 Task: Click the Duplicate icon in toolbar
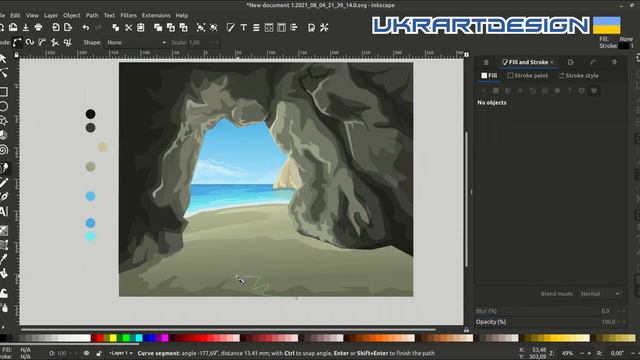click(x=158, y=27)
